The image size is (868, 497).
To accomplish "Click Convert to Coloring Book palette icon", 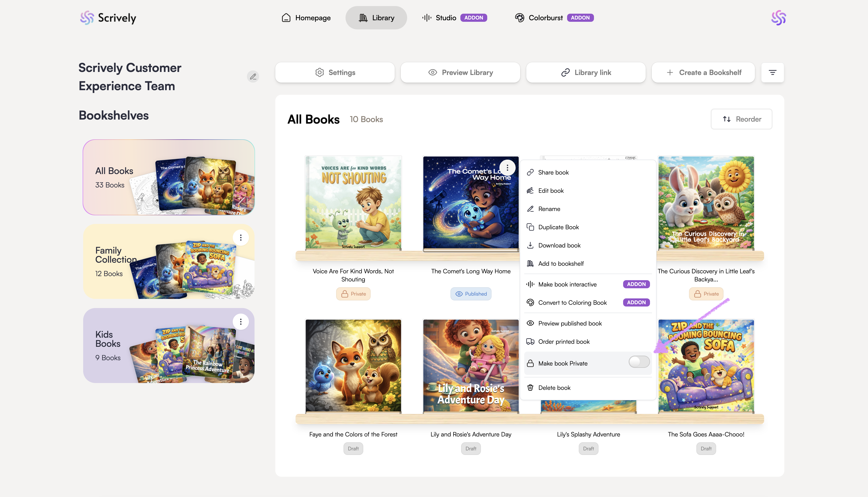I will tap(530, 302).
